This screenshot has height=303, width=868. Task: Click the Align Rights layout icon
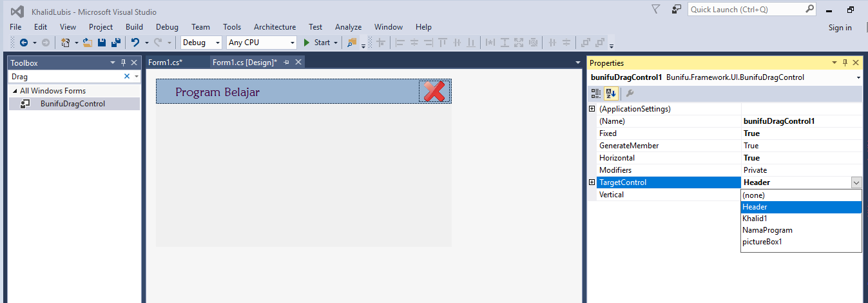(428, 43)
